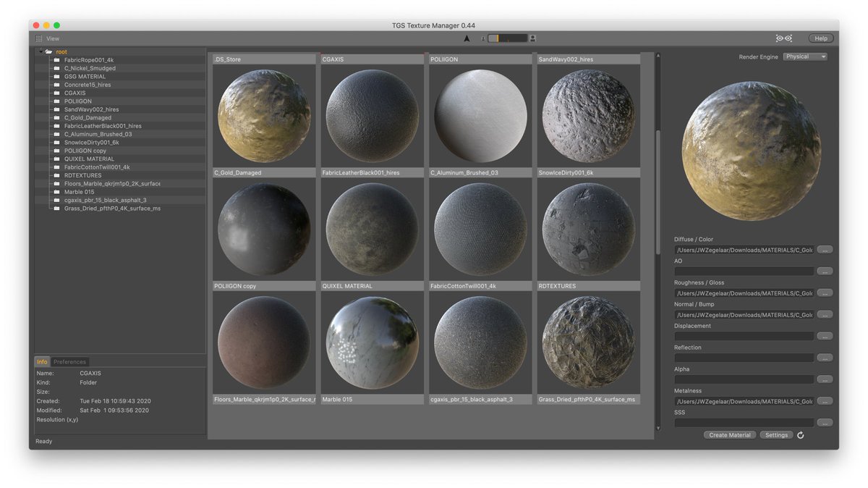Collapse the root tree node triangle
This screenshot has width=868, height=488.
tap(41, 51)
